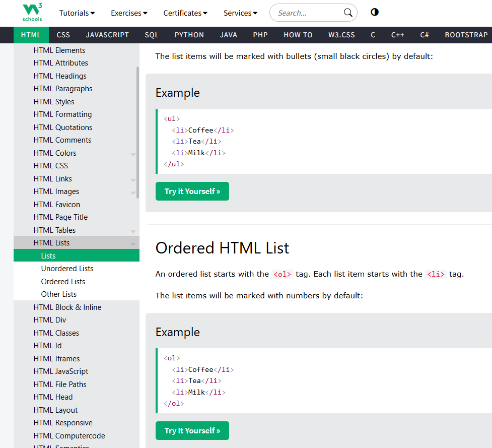This screenshot has width=492, height=448.
Task: Switch to the JAVASCRIPT tab
Action: pyautogui.click(x=107, y=35)
